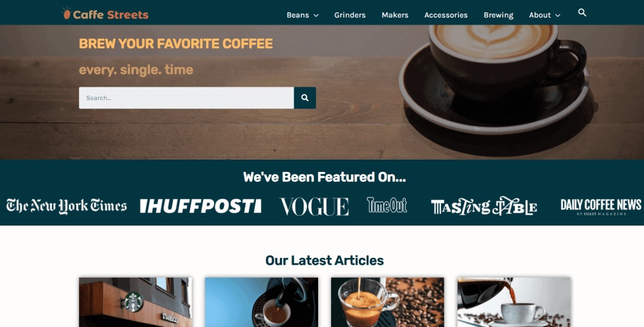This screenshot has height=327, width=644.
Task: Click the Tasting Table logo
Action: tap(484, 206)
